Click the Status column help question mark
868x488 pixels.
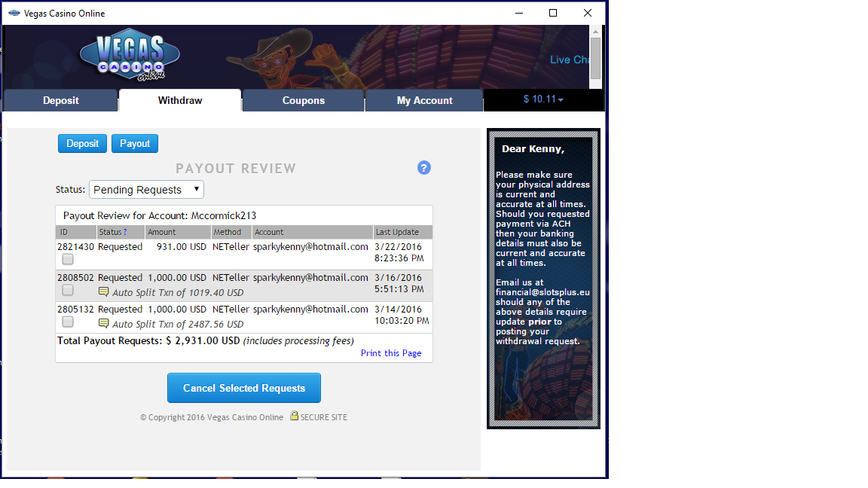pyautogui.click(x=125, y=233)
